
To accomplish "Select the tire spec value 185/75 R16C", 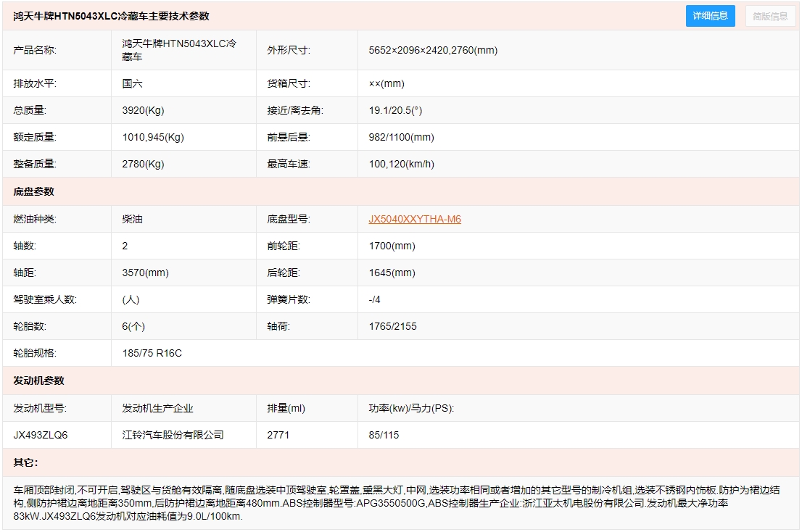I will click(x=152, y=353).
